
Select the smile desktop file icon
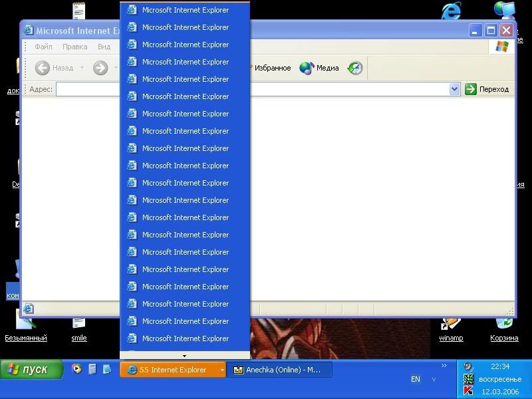[79, 330]
